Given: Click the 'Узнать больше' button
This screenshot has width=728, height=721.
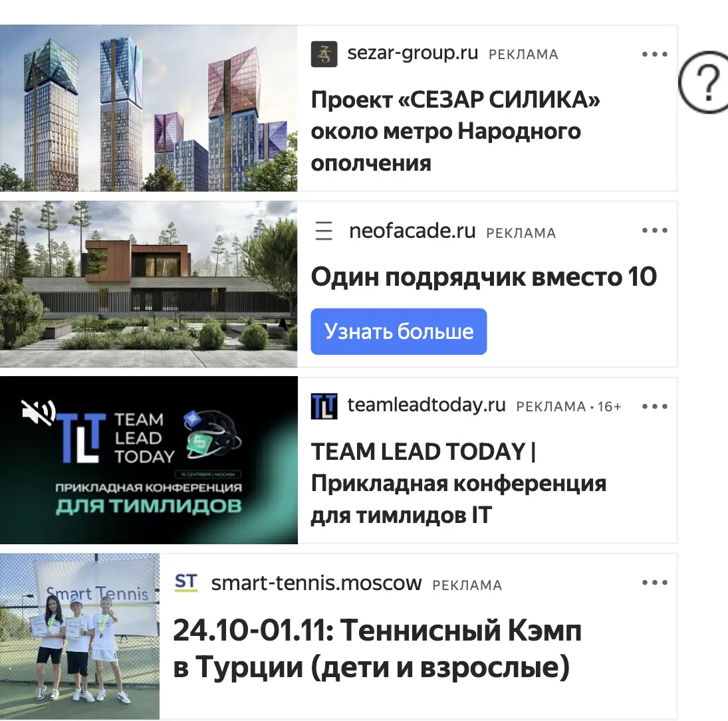Looking at the screenshot, I should coord(399,332).
